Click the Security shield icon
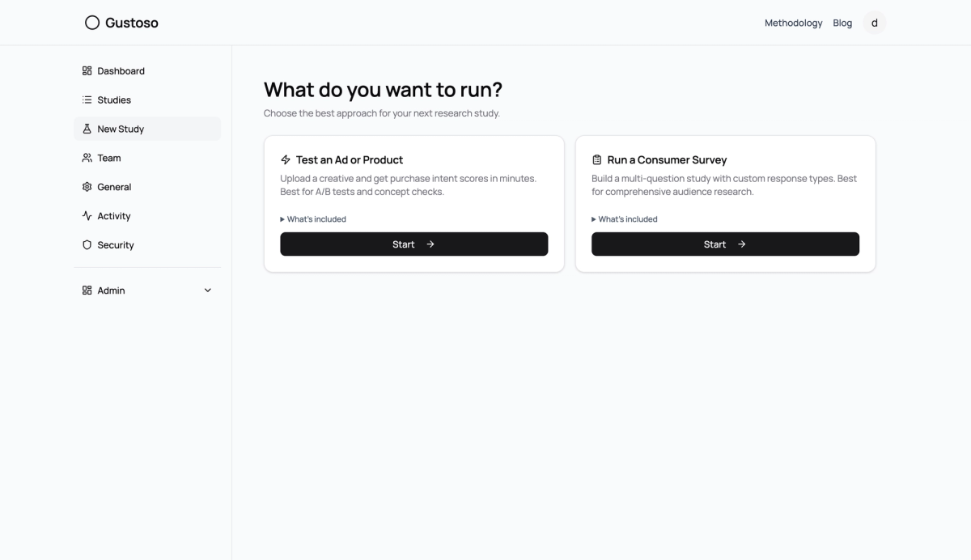The height and width of the screenshot is (560, 971). coord(87,245)
